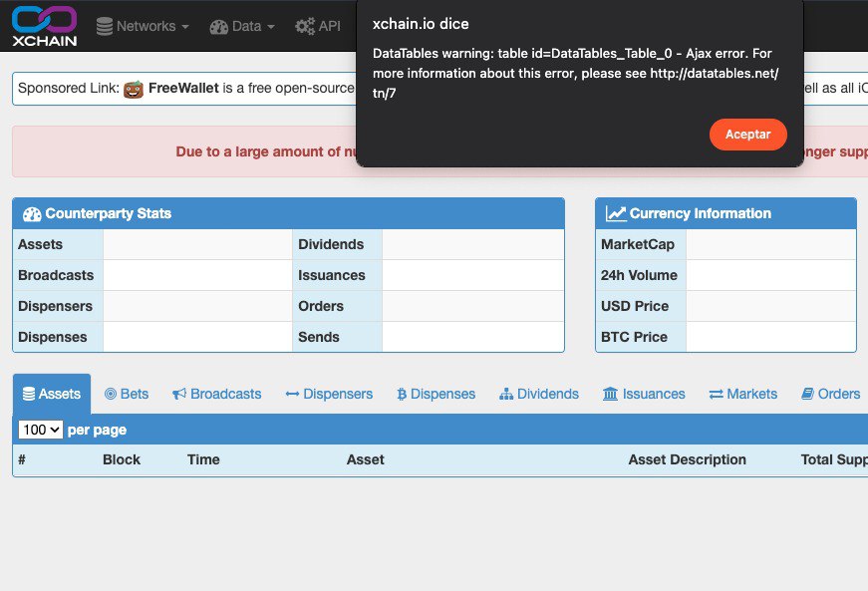868x591 pixels.
Task: Switch to the Dispensers tab
Action: tap(330, 394)
